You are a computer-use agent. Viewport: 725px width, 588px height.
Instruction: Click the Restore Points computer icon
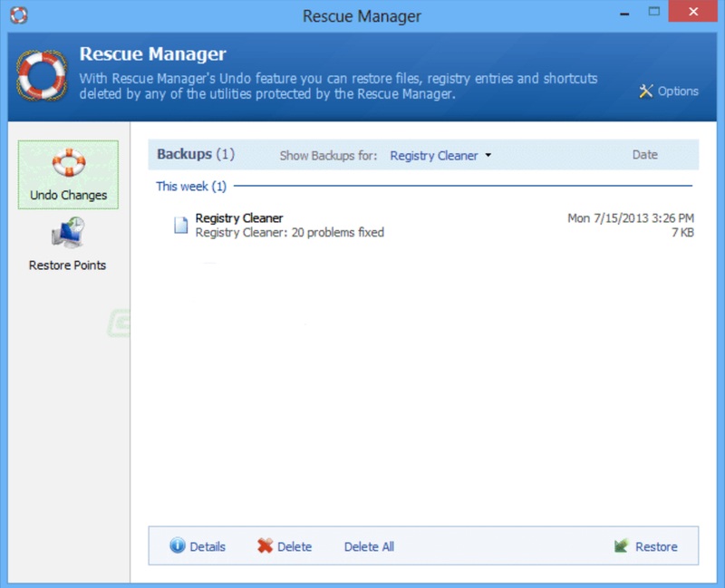pyautogui.click(x=68, y=235)
